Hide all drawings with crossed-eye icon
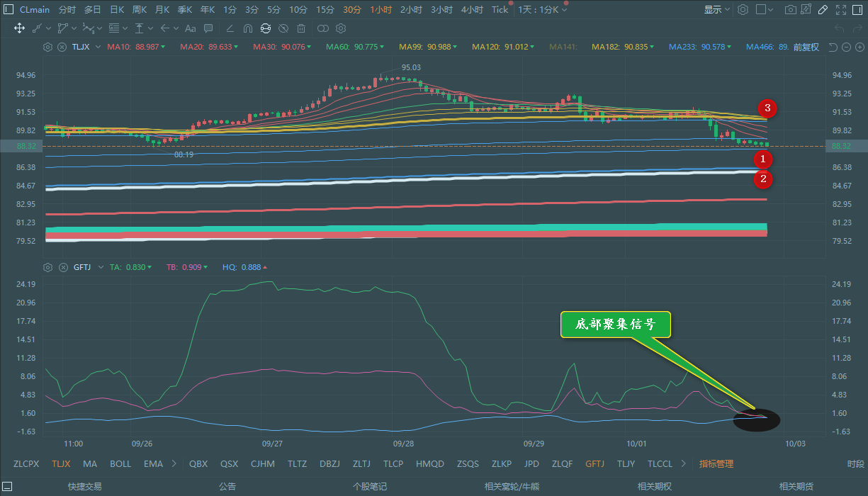Viewport: 868px width, 496px height. click(283, 28)
